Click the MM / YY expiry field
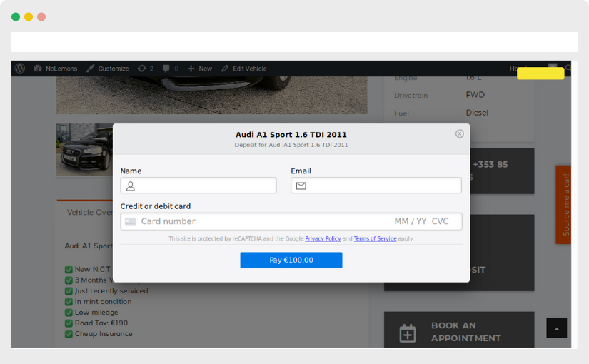Viewport: 589px width, 364px height. click(411, 221)
